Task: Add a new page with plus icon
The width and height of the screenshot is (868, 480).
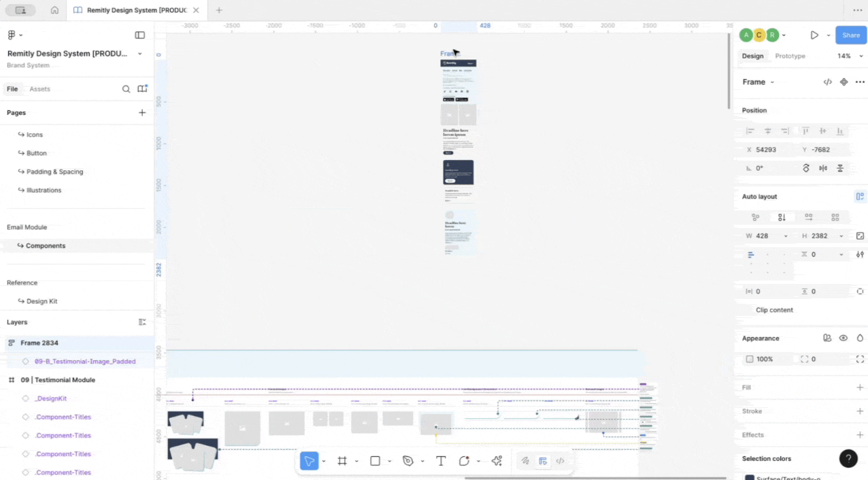Action: (142, 112)
